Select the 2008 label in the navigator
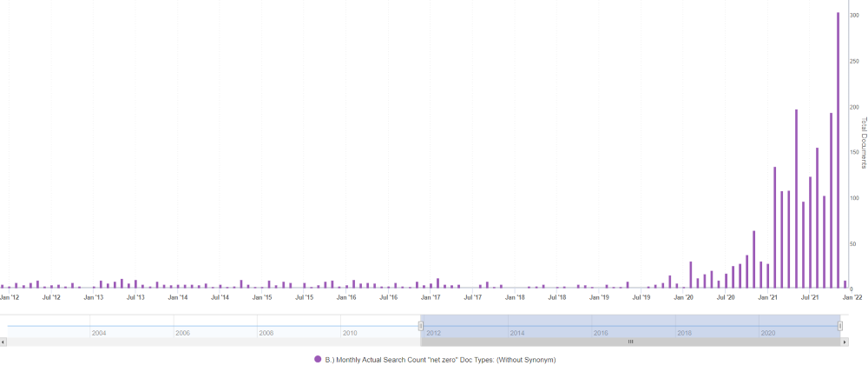Screen dimensions: 868x365 click(266, 333)
